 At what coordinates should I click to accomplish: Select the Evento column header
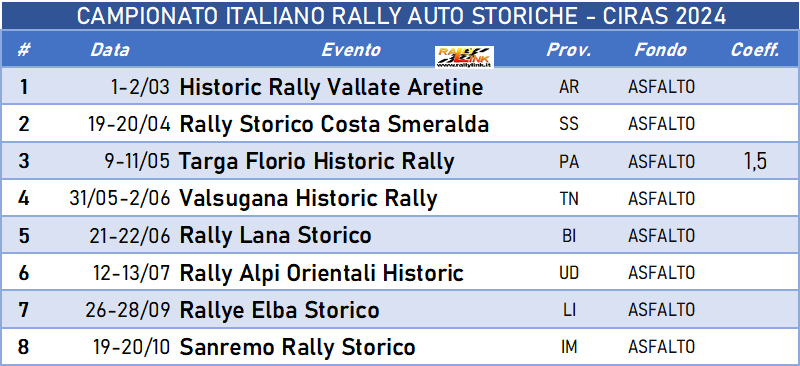coord(351,50)
